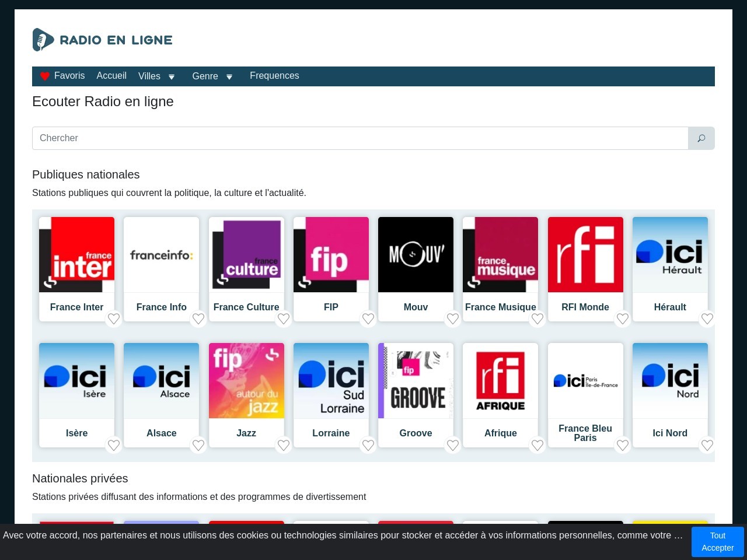Open the RFI Afrique station logo
Viewport: 747px width, 560px height.
(x=501, y=380)
